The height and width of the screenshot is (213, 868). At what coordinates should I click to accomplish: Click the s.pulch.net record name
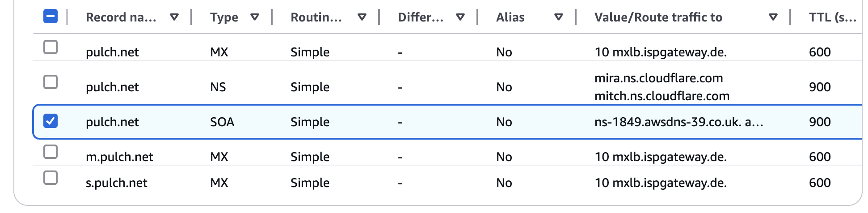(116, 183)
